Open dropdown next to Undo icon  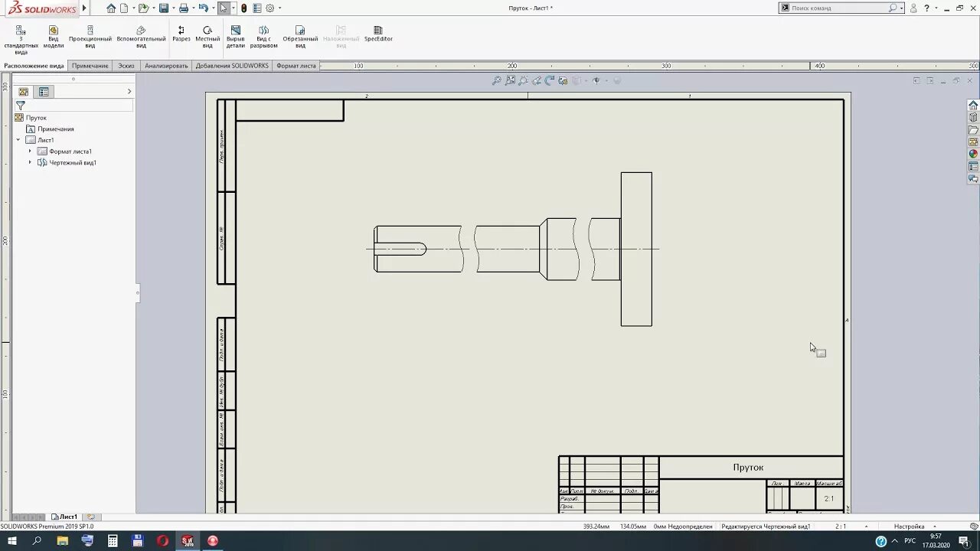(212, 8)
